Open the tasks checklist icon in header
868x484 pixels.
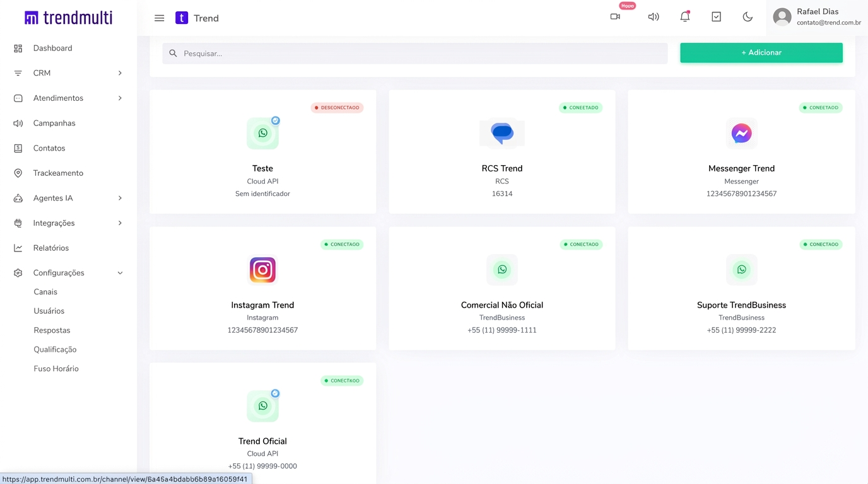[716, 17]
